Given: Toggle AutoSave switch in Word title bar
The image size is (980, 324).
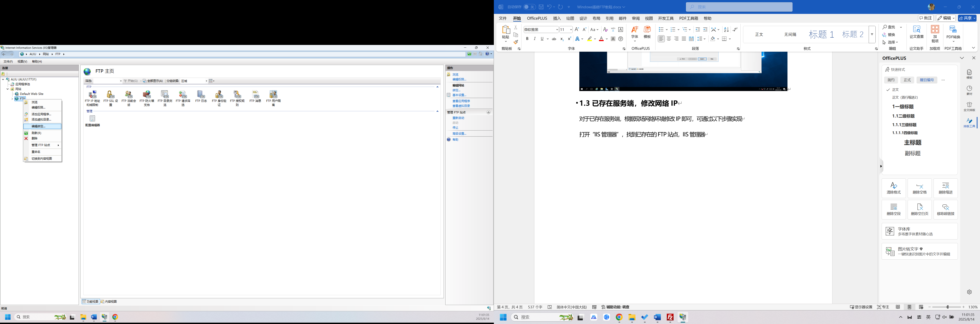Looking at the screenshot, I should click(x=529, y=7).
